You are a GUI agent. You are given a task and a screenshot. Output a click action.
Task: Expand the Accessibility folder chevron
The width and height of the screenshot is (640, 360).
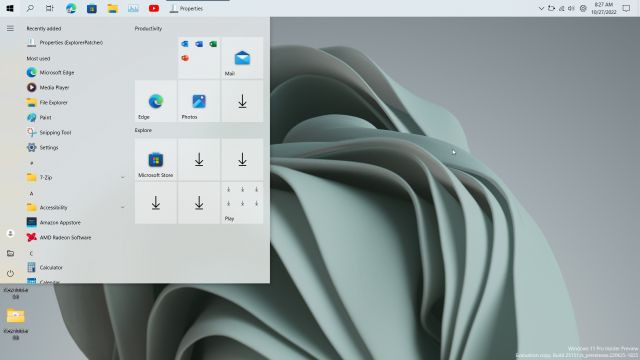click(x=122, y=207)
